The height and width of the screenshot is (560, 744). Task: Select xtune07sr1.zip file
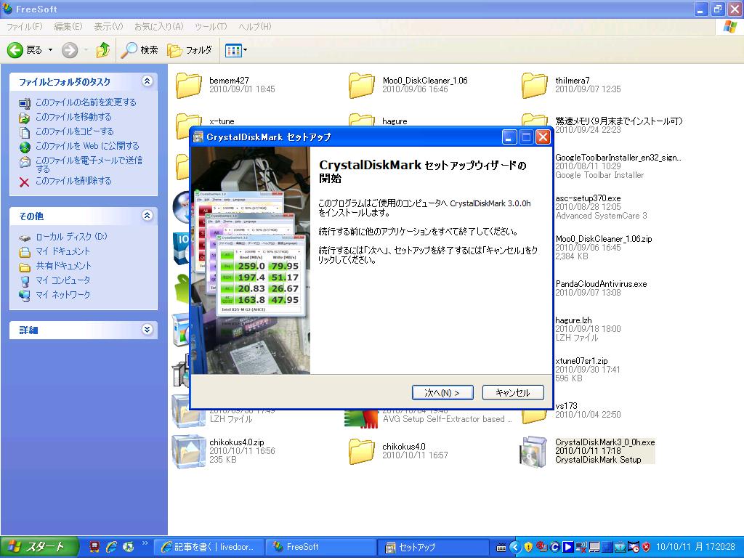click(x=581, y=361)
